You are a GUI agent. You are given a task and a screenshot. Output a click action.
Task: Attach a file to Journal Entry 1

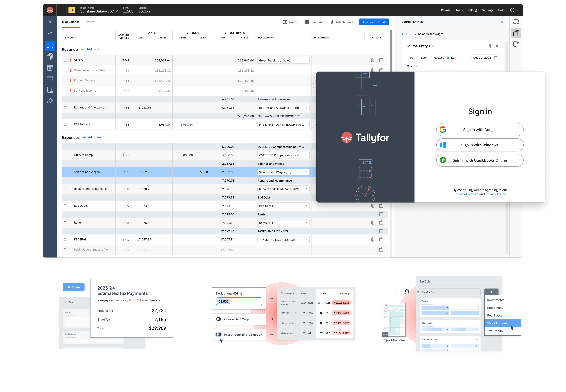tap(490, 46)
